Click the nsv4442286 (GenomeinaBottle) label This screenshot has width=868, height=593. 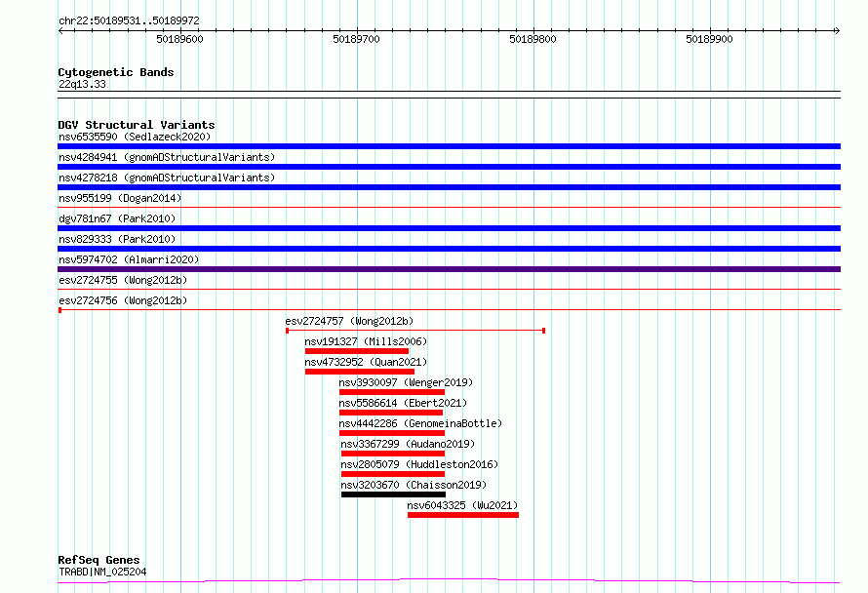click(x=420, y=423)
